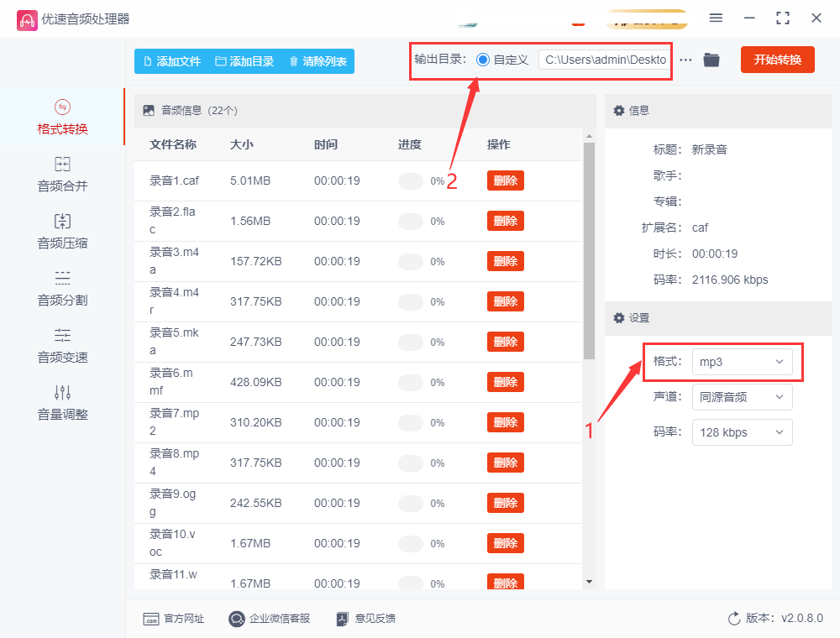Viewport: 840px width, 638px height.
Task: Delete the 录音4.m4r file row
Action: click(505, 301)
